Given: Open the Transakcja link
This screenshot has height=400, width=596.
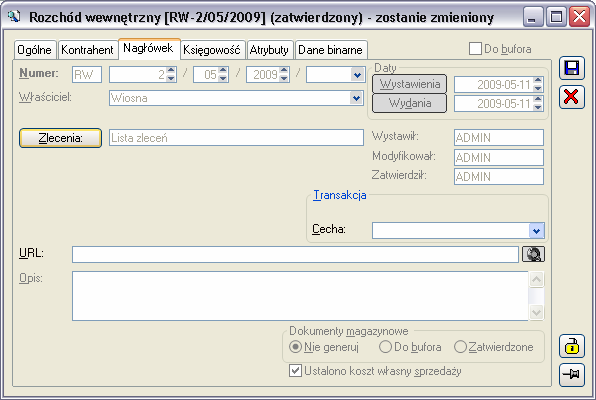Looking at the screenshot, I should (339, 195).
